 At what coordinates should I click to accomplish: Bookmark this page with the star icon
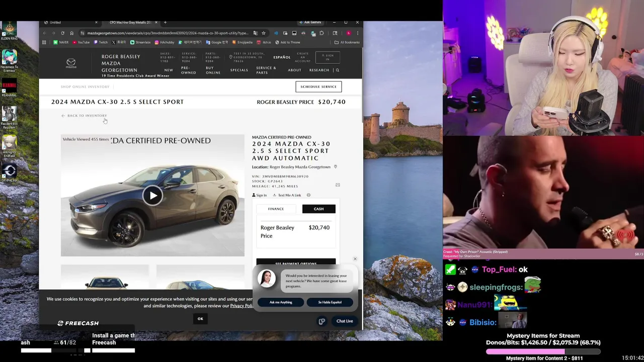pyautogui.click(x=263, y=33)
